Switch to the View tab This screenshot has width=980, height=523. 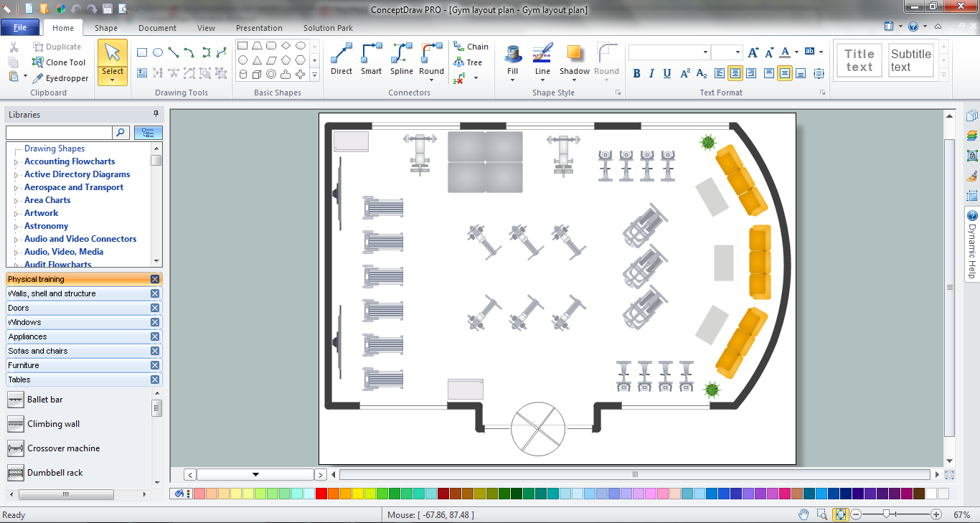coord(206,28)
